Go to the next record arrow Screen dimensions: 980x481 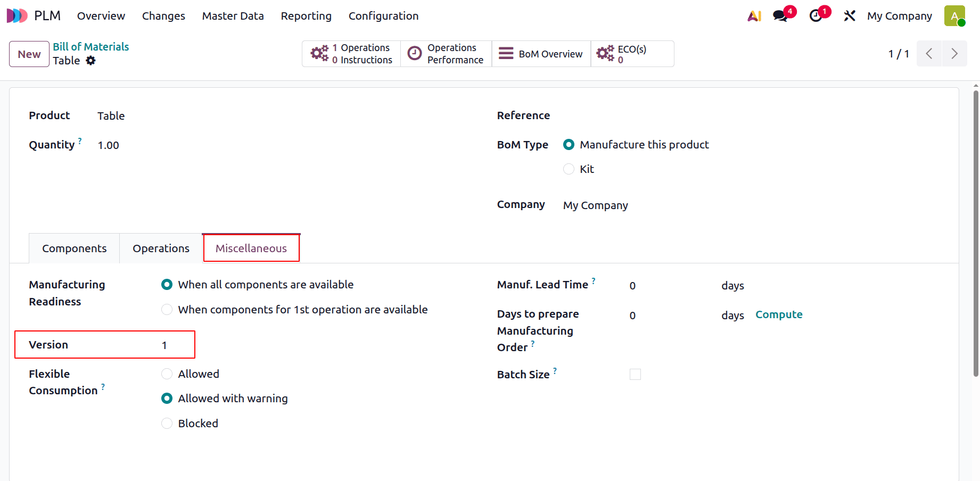click(x=954, y=54)
